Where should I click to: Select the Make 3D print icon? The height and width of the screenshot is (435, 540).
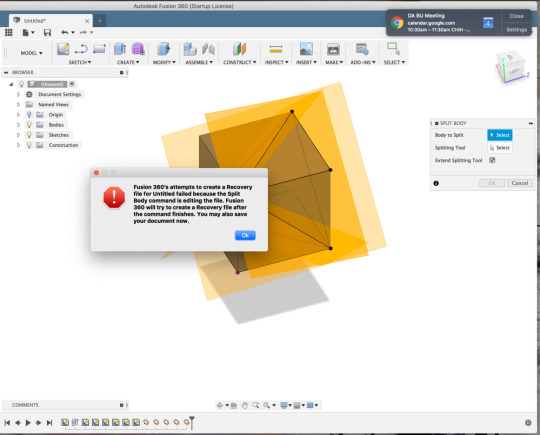click(x=333, y=49)
